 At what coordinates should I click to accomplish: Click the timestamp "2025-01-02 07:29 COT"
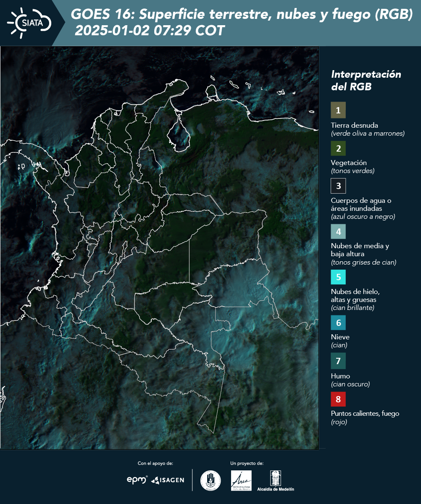[x=150, y=31]
